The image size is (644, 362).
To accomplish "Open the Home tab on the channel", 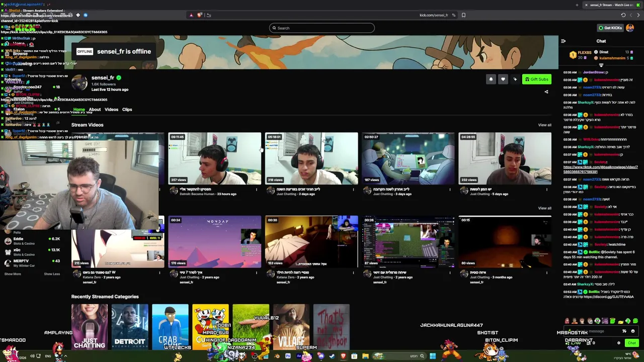I will point(79,110).
